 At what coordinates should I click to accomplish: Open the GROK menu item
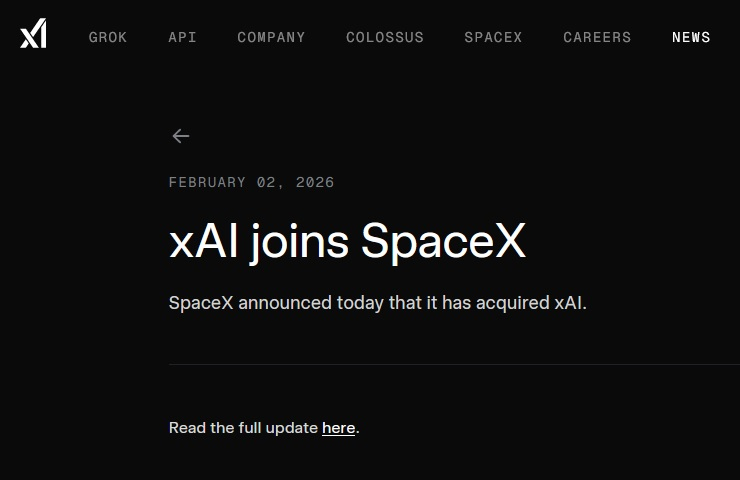(108, 37)
